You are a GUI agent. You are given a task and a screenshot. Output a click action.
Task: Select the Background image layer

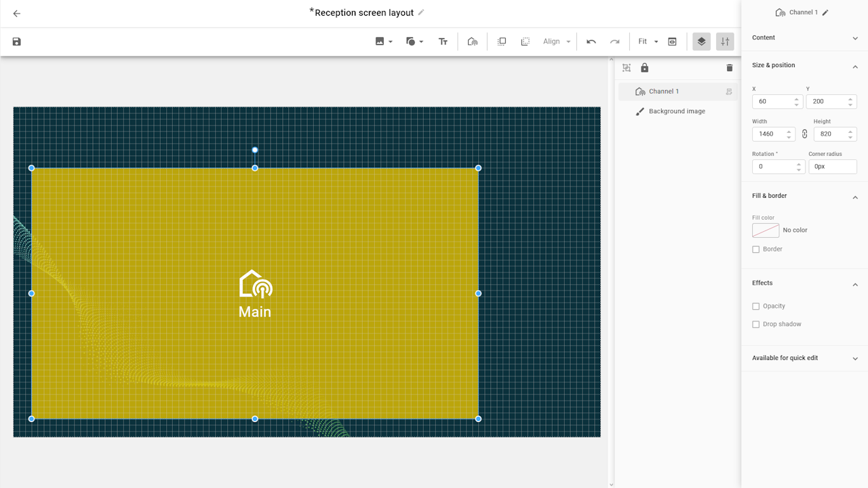point(676,111)
